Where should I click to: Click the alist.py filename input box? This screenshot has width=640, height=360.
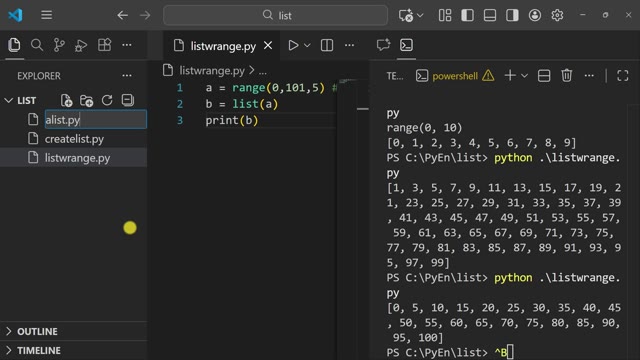tap(96, 120)
